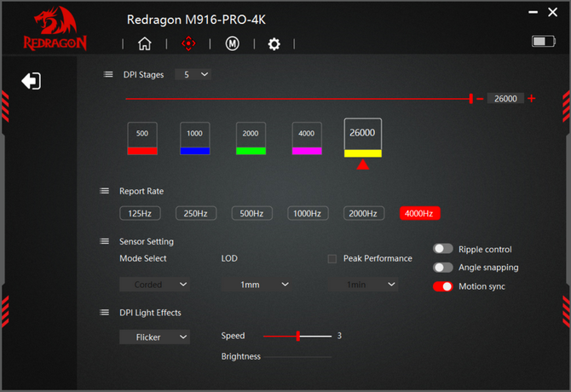571x392 pixels.
Task: Open the settings gear tab
Action: pos(274,44)
